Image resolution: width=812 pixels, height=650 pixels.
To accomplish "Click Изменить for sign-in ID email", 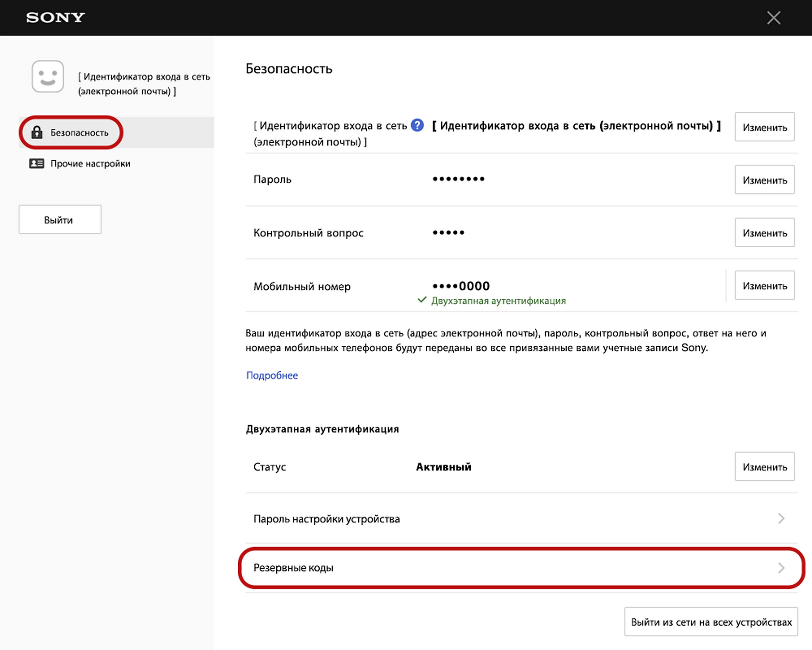I will [x=765, y=127].
